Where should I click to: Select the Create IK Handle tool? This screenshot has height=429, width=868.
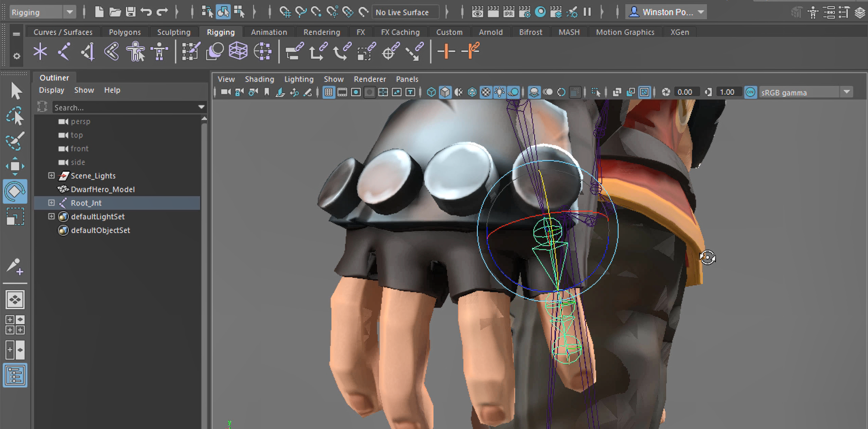tap(88, 51)
